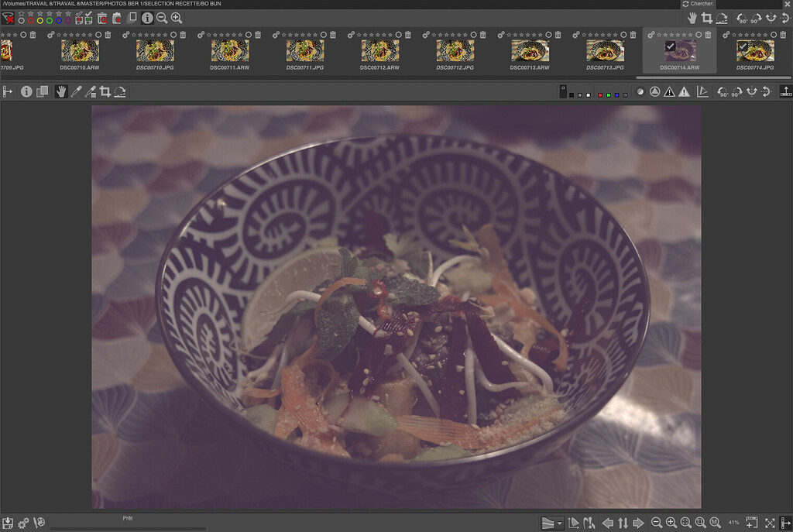Rotate thumbnails left 90° in top toolbar

(741, 19)
